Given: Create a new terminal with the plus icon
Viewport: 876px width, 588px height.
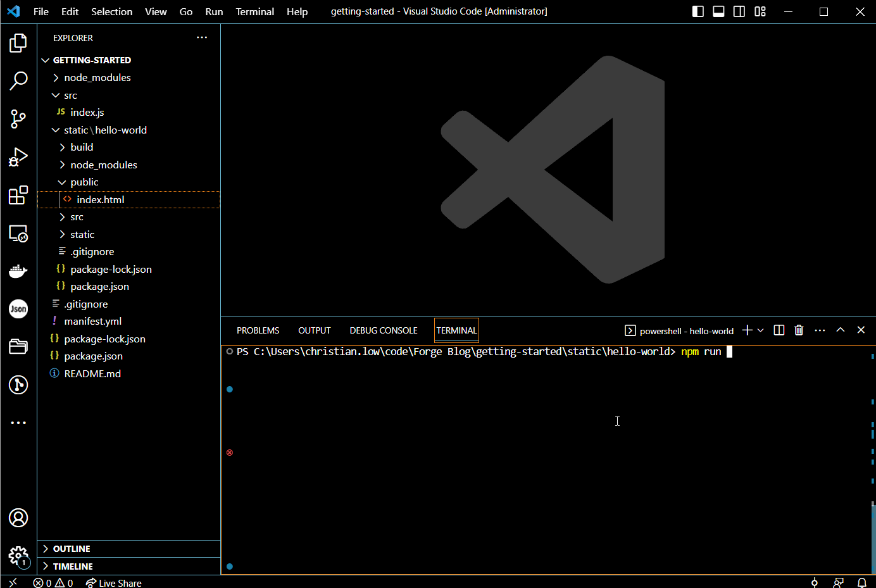Looking at the screenshot, I should [747, 330].
